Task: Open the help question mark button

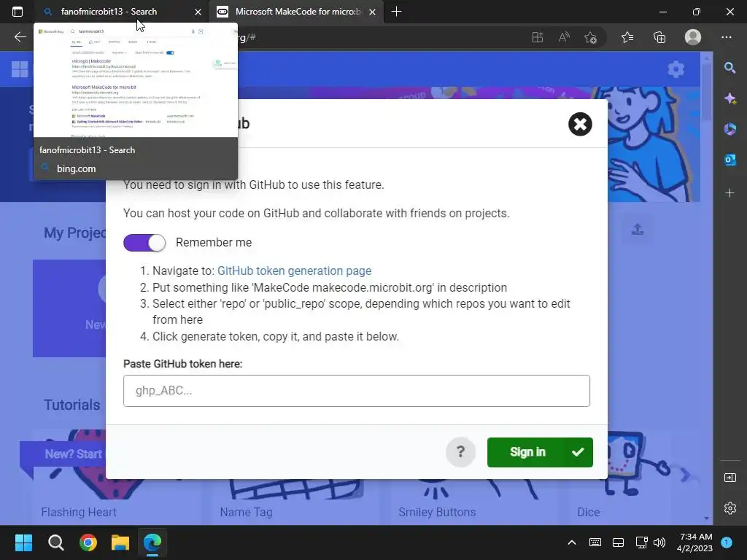Action: click(460, 452)
